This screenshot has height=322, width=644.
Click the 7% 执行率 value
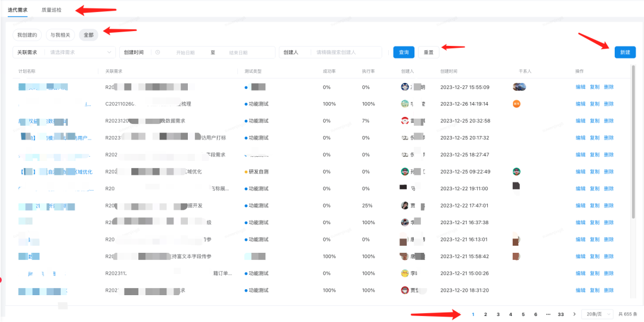pos(366,120)
